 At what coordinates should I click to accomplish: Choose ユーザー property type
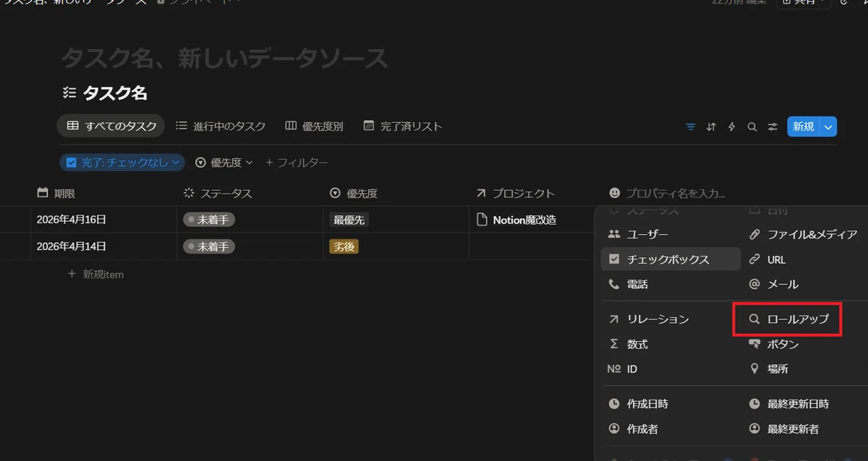pyautogui.click(x=671, y=234)
